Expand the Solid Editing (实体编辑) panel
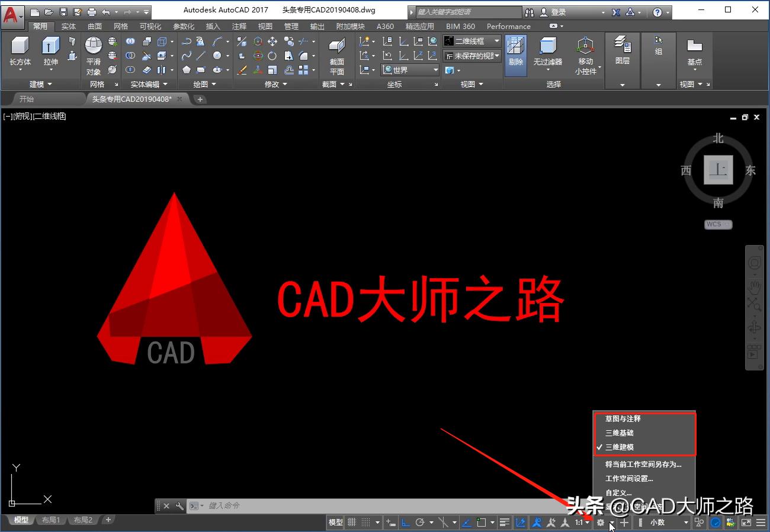 (x=149, y=84)
